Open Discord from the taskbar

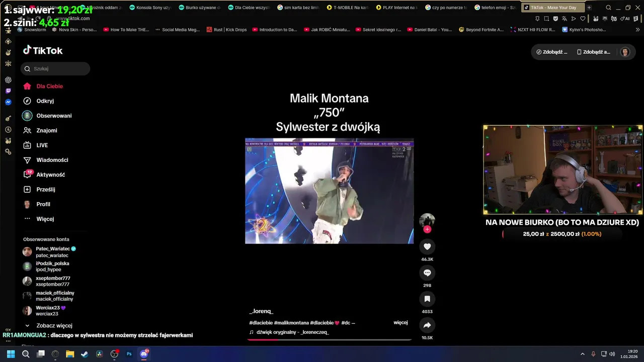[x=144, y=354]
